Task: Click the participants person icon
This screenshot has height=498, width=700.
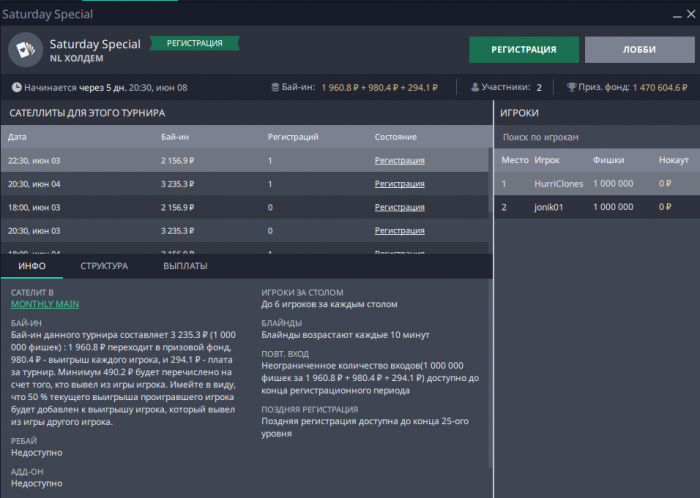Action: pyautogui.click(x=474, y=88)
